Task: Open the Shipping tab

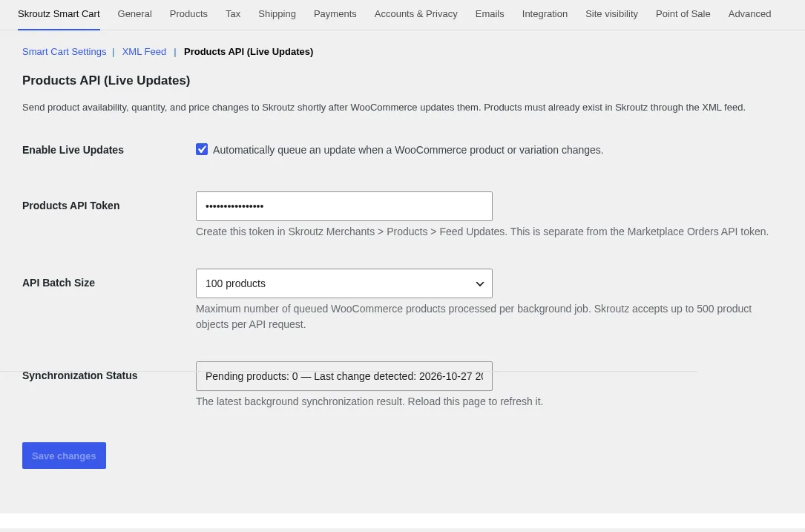Action: [277, 14]
